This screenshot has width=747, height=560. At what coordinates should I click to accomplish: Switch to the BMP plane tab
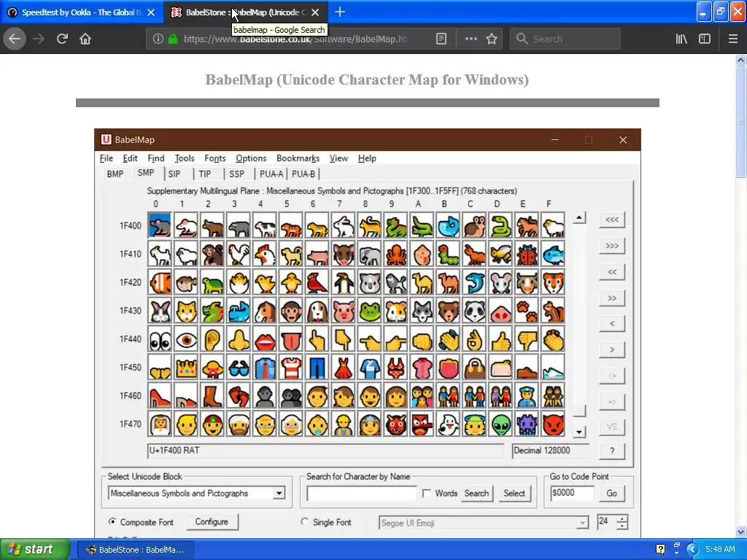pyautogui.click(x=115, y=174)
